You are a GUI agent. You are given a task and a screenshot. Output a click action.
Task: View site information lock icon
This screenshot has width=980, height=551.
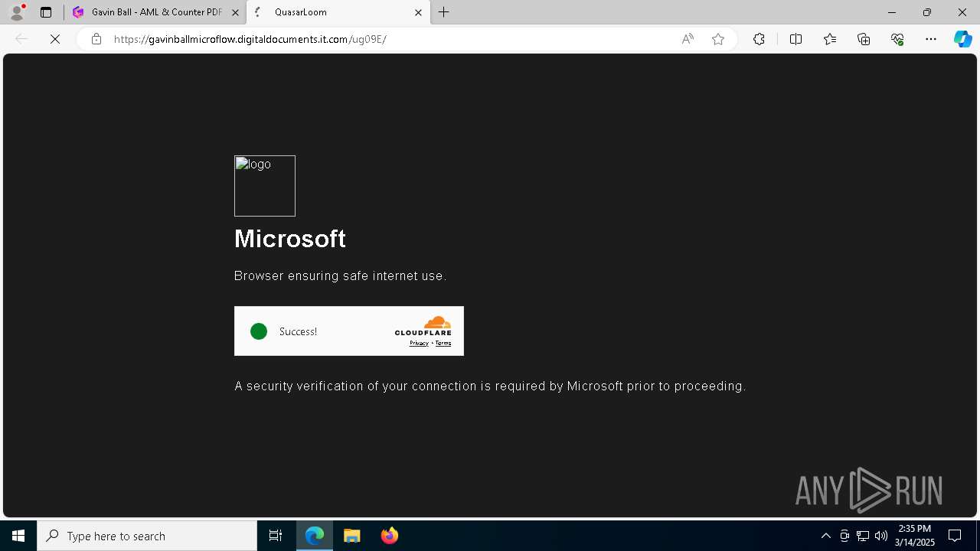pos(96,39)
